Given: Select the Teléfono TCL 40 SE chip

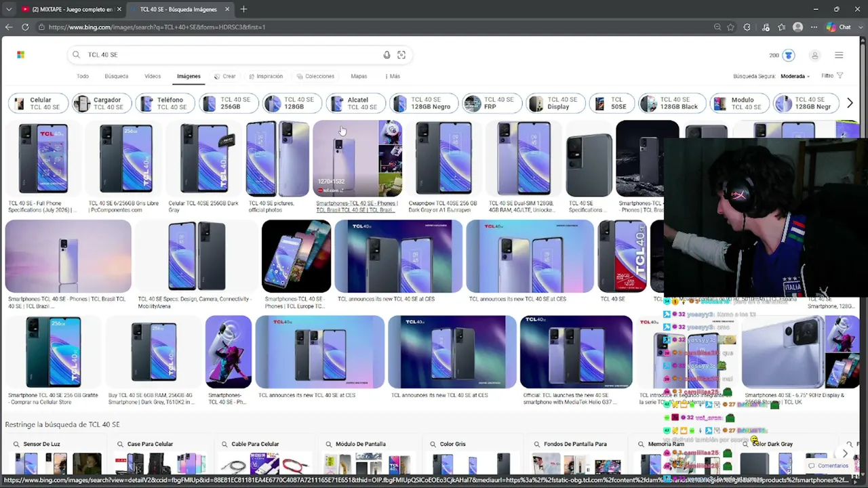Looking at the screenshot, I should click(x=165, y=104).
